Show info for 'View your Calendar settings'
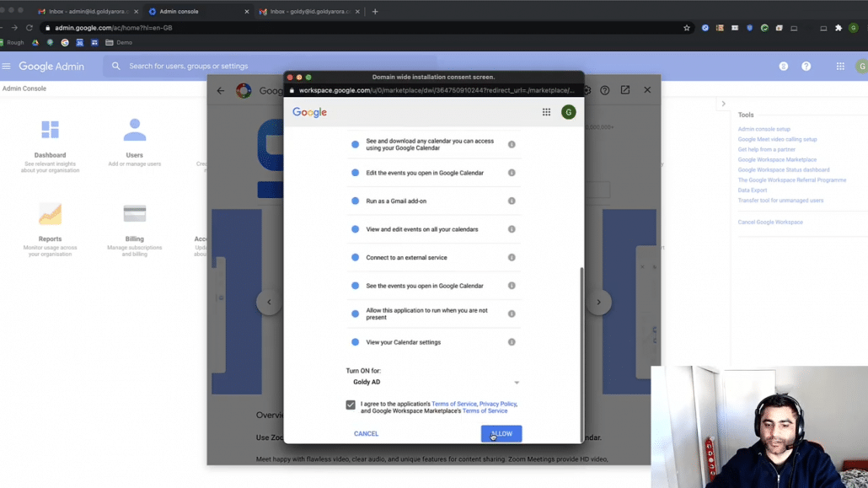 pos(512,342)
